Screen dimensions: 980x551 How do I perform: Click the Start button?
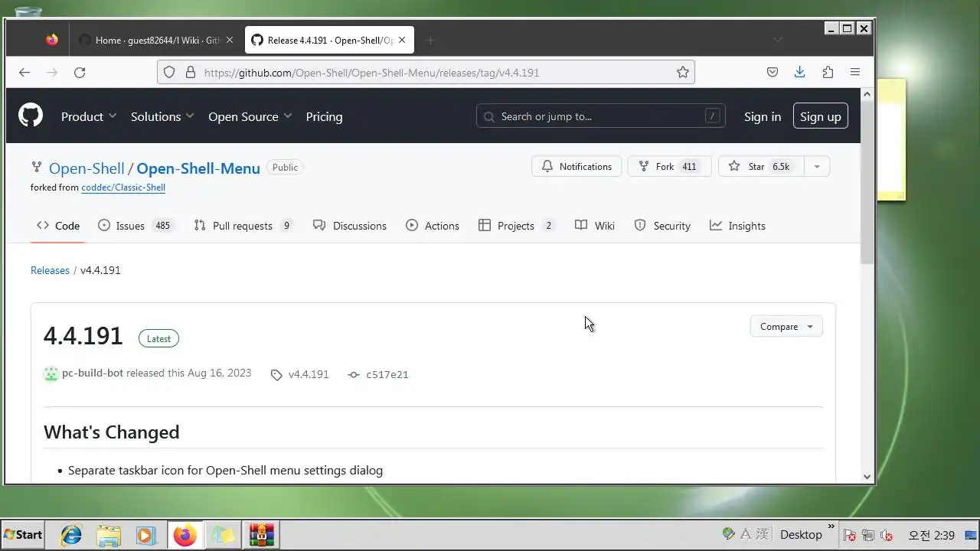coord(23,534)
